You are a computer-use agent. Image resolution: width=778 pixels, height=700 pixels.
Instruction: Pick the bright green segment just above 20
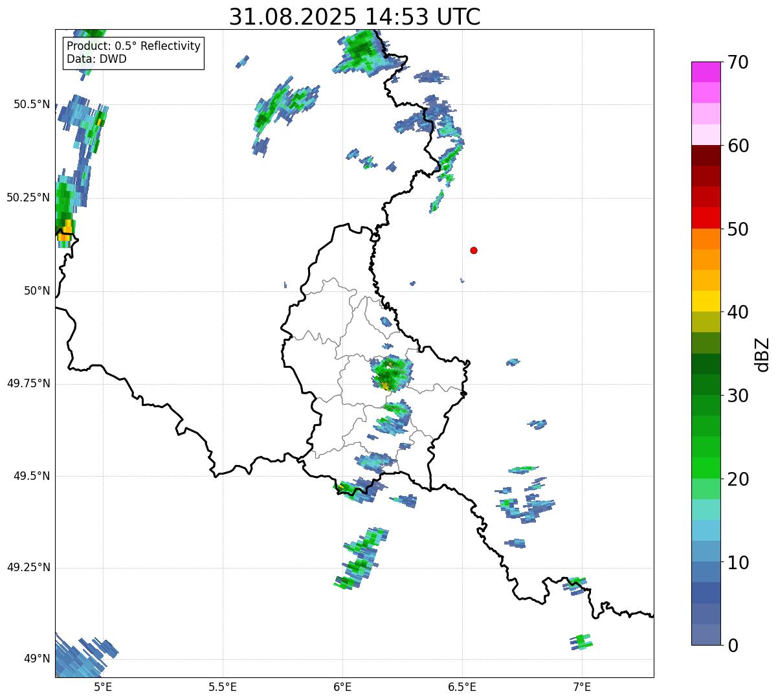pos(709,468)
